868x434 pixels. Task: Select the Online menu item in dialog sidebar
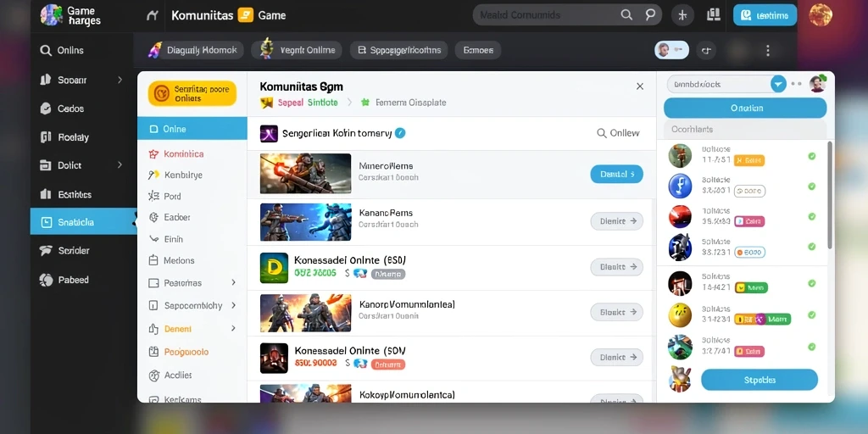pos(192,129)
